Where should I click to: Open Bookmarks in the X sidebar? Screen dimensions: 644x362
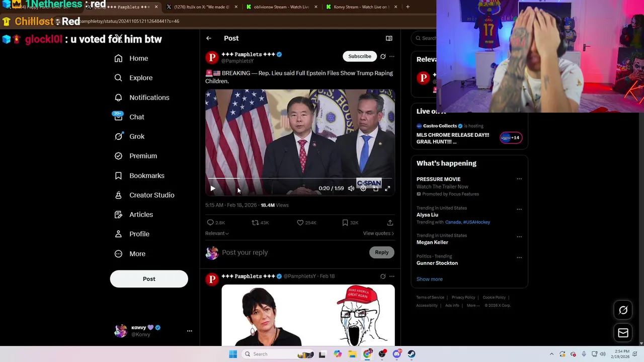point(139,175)
